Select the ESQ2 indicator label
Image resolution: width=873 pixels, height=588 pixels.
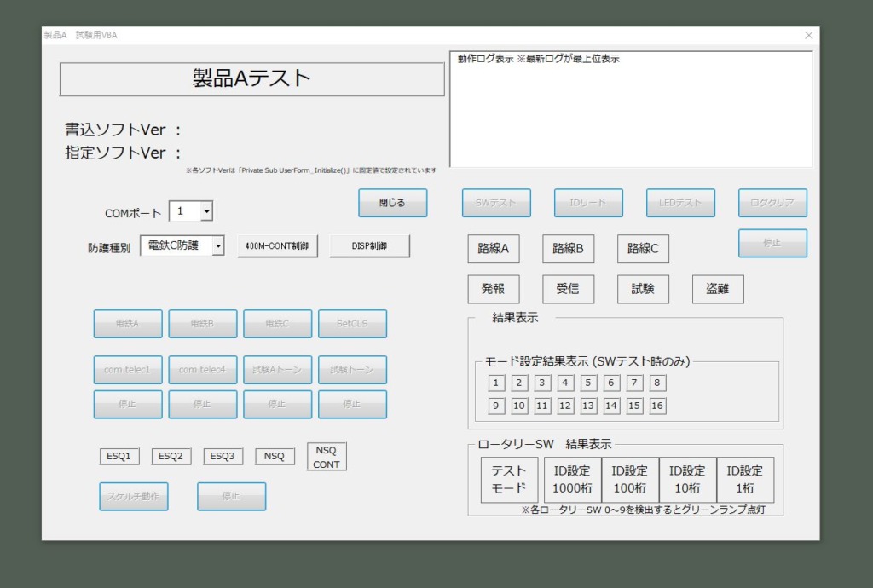pos(171,456)
